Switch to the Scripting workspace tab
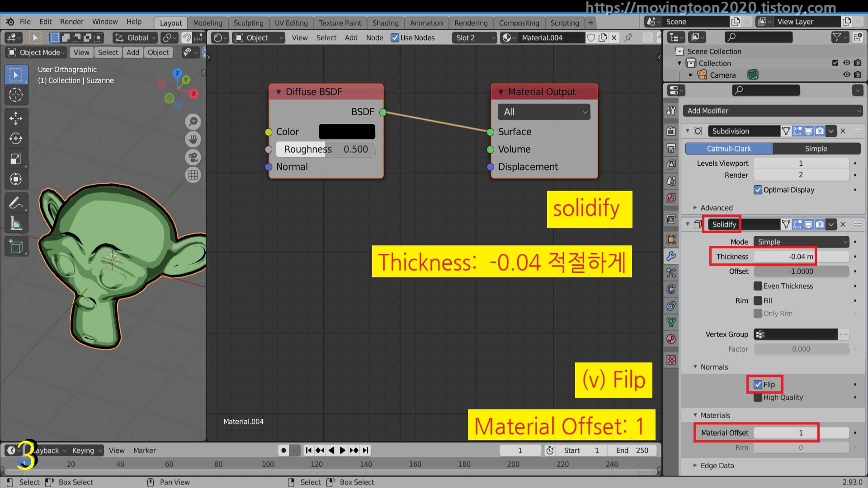The height and width of the screenshot is (488, 868). [564, 23]
